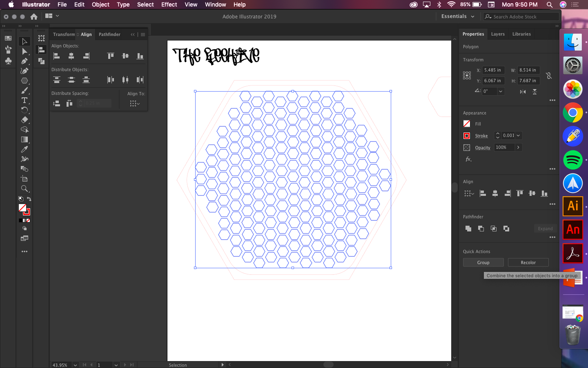Choose the Gradient tool

pyautogui.click(x=24, y=139)
